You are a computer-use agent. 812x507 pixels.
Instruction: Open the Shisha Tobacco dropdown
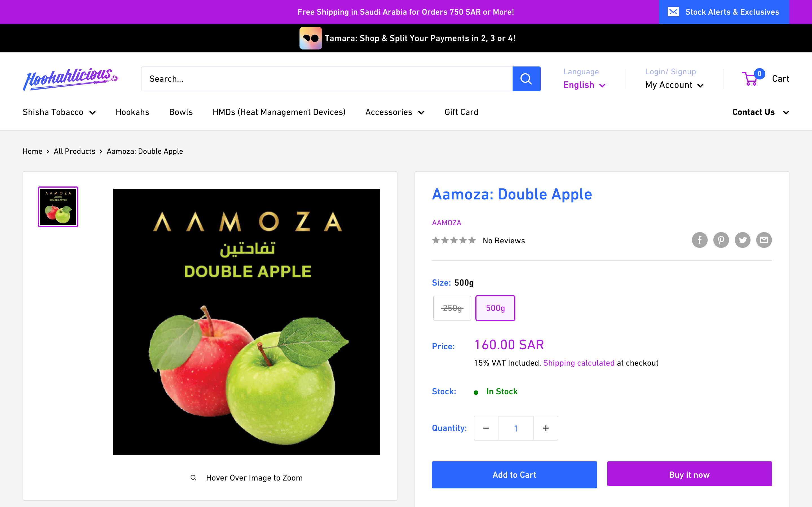point(59,112)
